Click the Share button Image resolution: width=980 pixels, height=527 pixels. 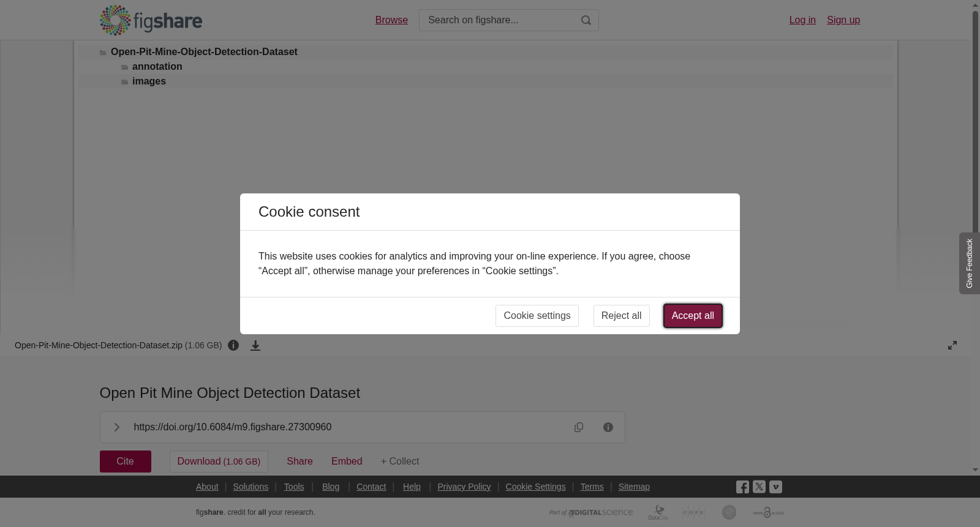[x=300, y=462]
